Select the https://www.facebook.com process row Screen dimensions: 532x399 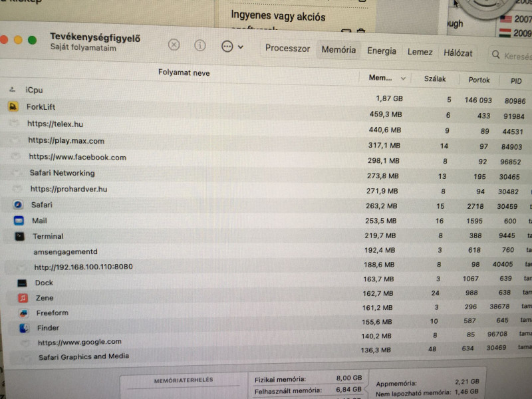(x=266, y=159)
